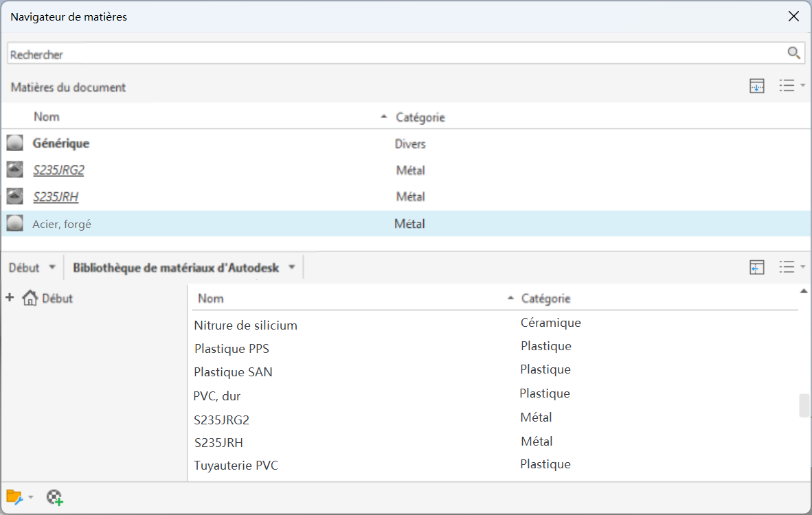Create a new material with plus icon
Screen dimensions: 812x515
pyautogui.click(x=55, y=497)
